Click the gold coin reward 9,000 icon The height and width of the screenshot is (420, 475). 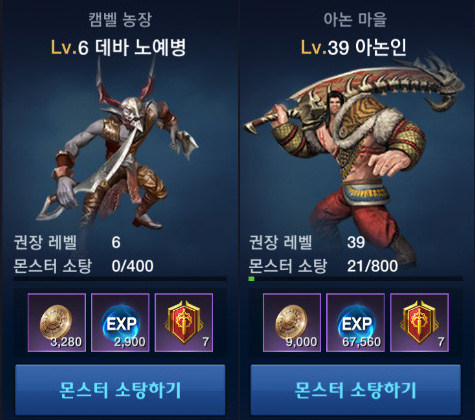pyautogui.click(x=292, y=322)
